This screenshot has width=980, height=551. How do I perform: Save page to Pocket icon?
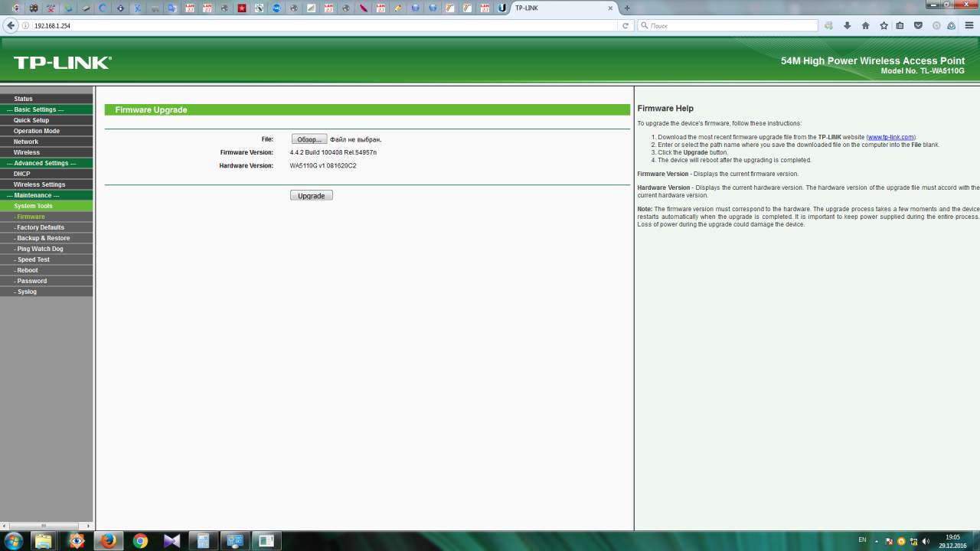click(918, 25)
